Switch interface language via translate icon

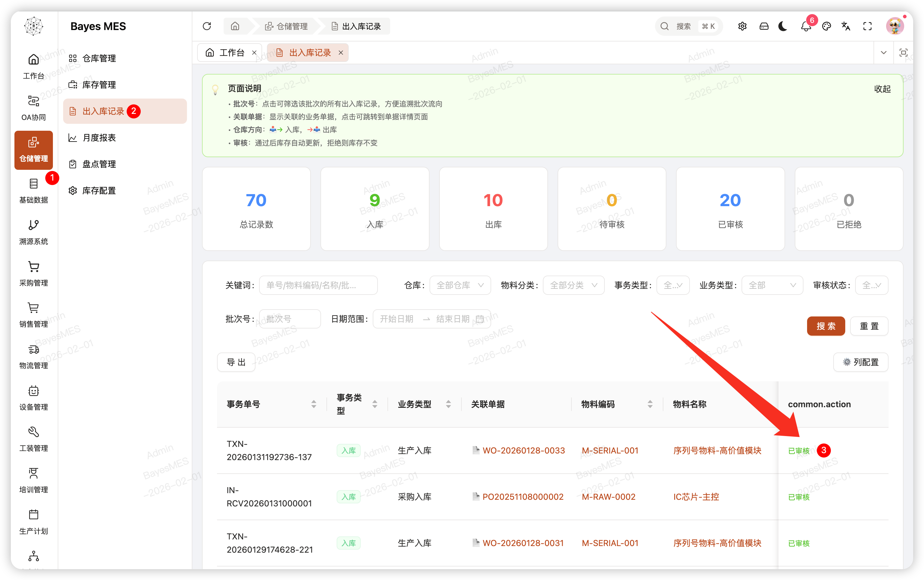coord(846,26)
